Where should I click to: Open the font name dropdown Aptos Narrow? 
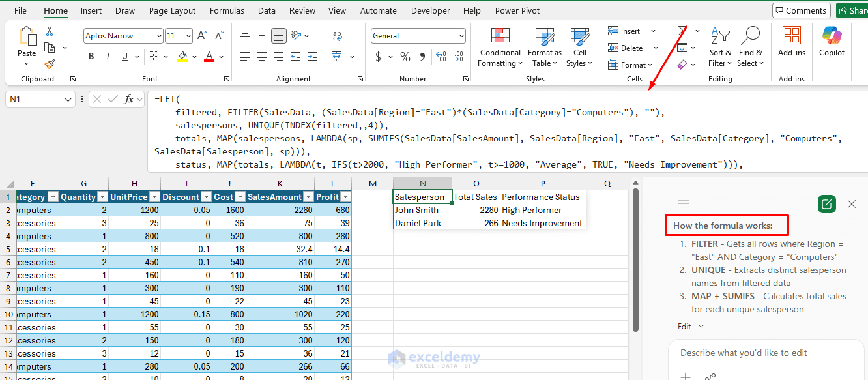(x=159, y=37)
